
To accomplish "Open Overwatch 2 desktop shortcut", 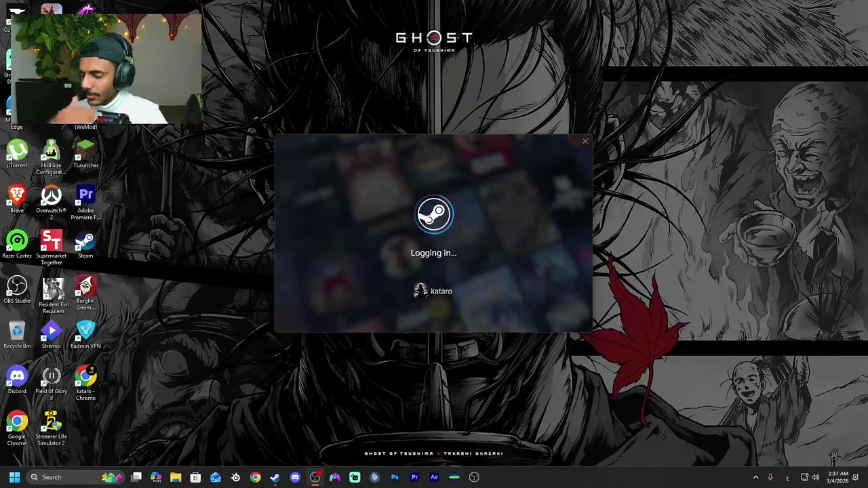I will pos(51,203).
